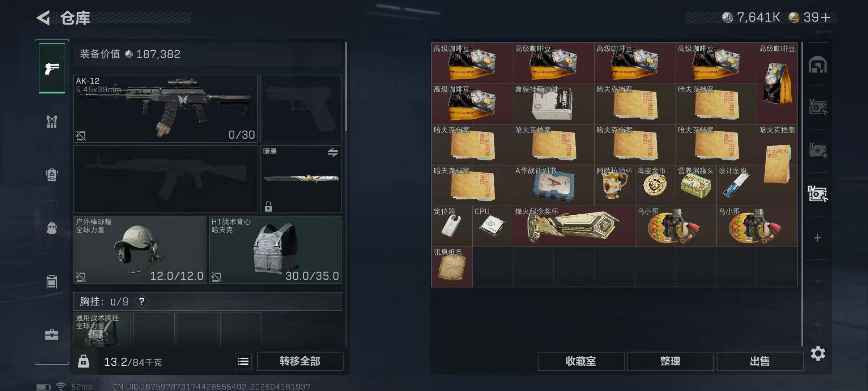
Task: Click the list view icon near 转移全部
Action: click(x=243, y=361)
